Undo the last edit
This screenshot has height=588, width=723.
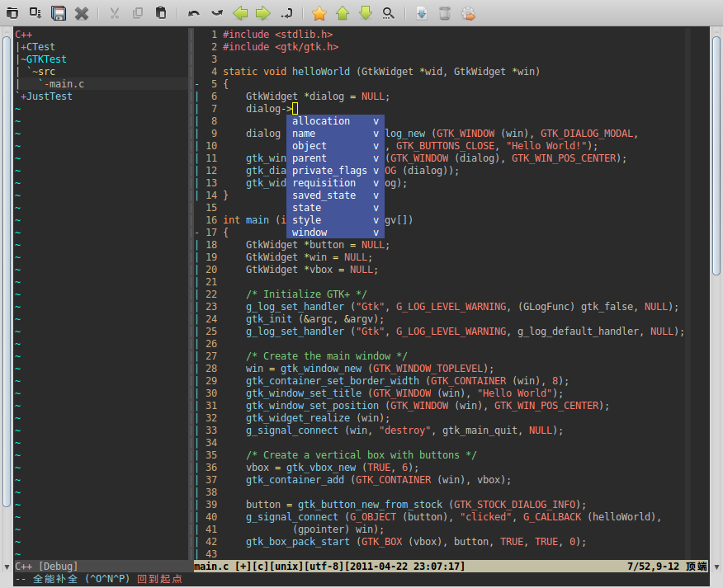194,13
